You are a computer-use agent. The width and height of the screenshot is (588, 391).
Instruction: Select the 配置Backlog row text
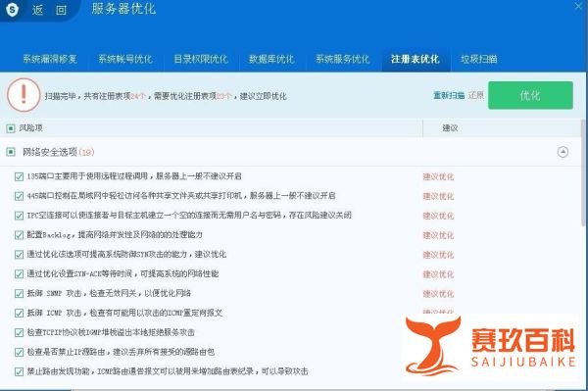point(115,234)
